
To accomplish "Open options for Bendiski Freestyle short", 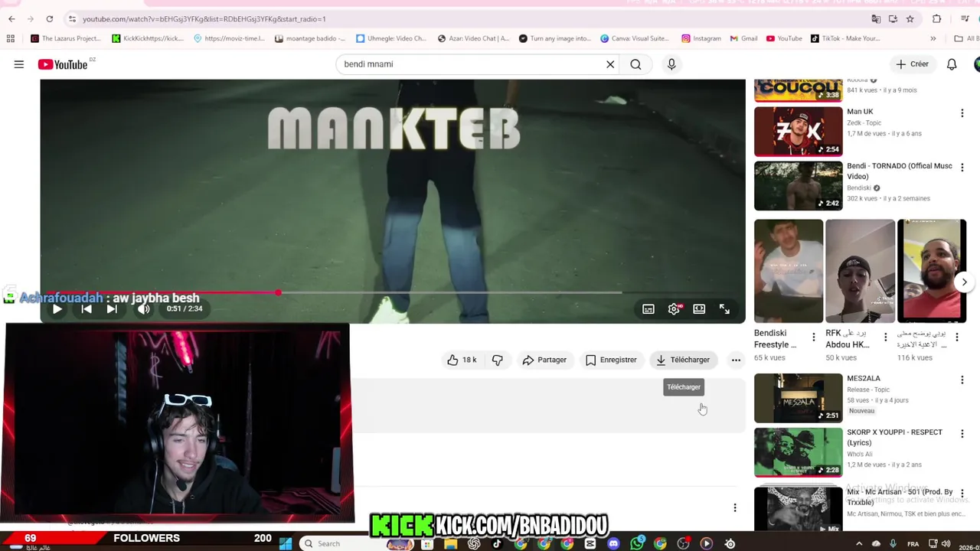I will (813, 337).
